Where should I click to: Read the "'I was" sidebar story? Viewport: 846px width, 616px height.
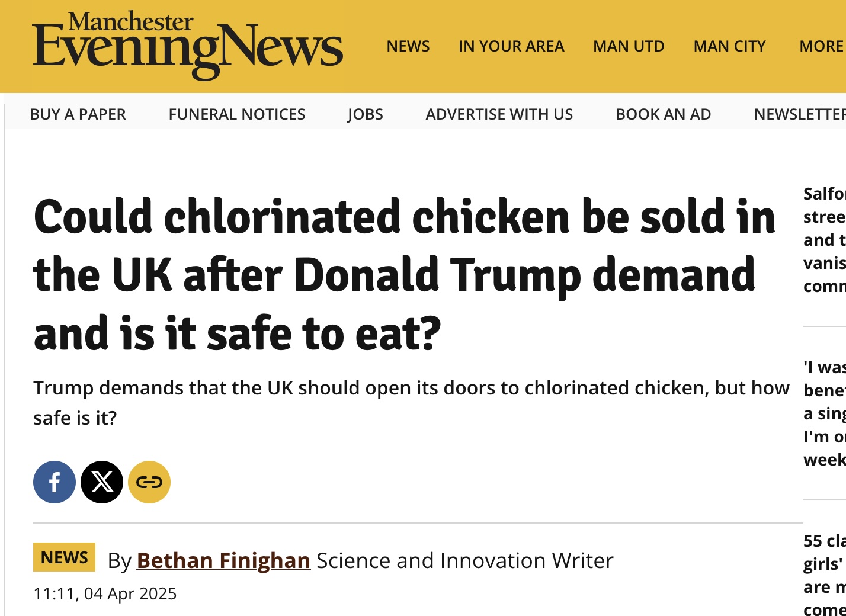pos(824,413)
